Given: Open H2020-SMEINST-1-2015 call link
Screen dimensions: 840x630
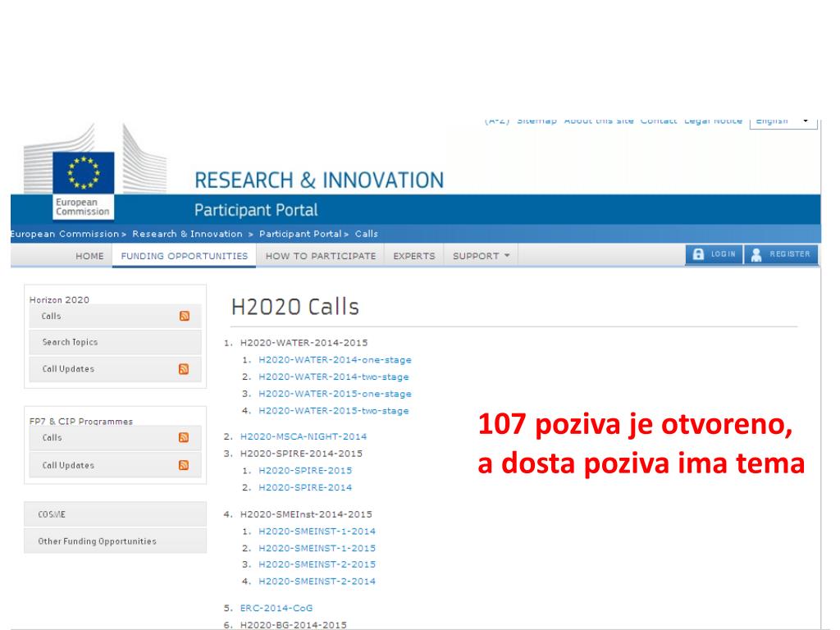Looking at the screenshot, I should pos(317,548).
